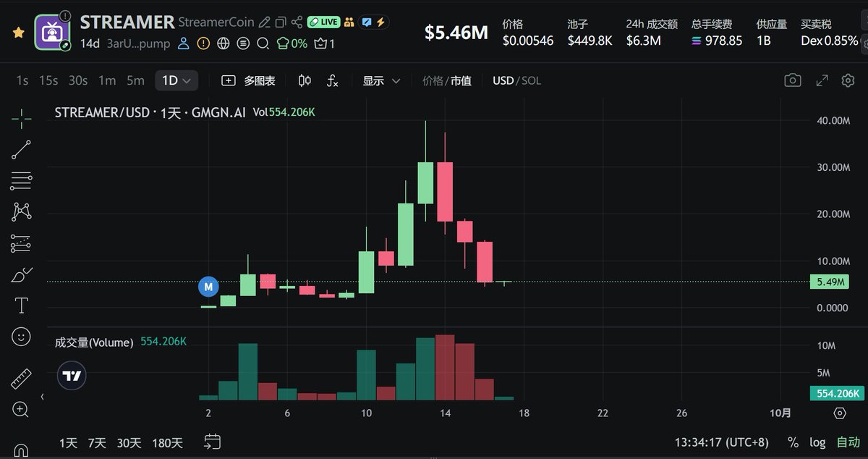View the blue developer profile icon
Screen dimensions: 868x459
184,43
